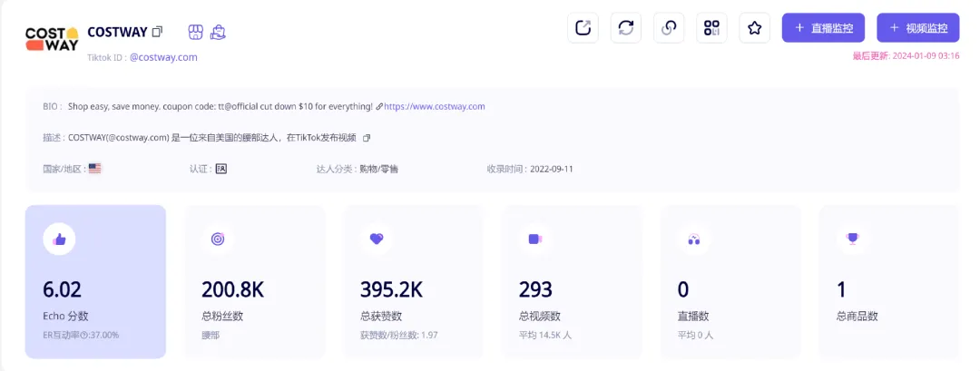This screenshot has width=980, height=371.
Task: Copy the COSTWAY name with copy icon
Action: tap(158, 31)
